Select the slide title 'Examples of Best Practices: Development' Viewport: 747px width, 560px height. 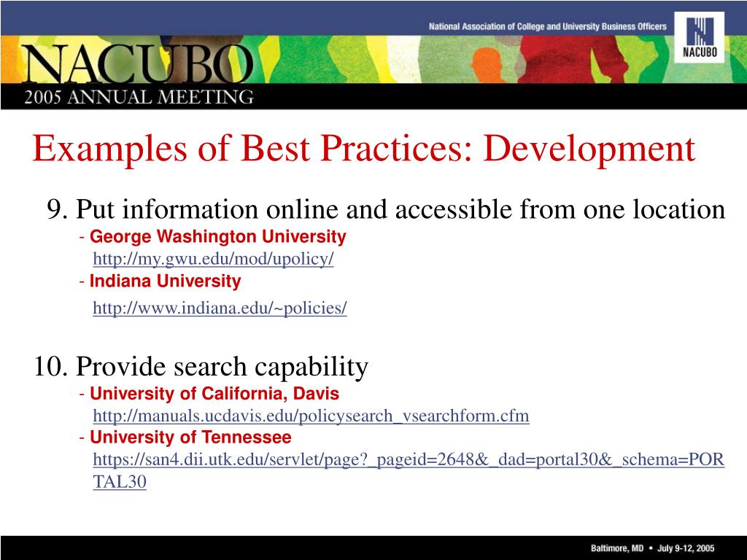363,148
